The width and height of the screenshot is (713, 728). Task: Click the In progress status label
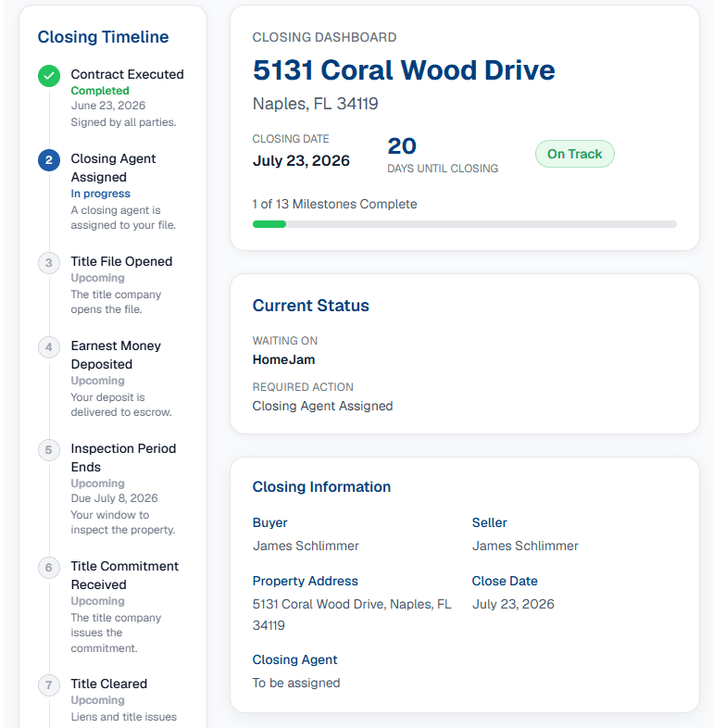coord(100,194)
